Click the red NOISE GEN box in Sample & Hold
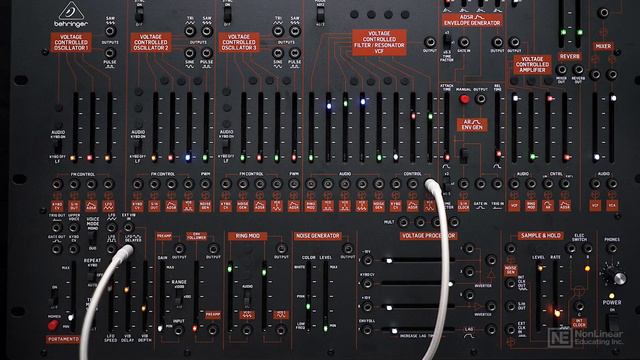The image size is (640, 360). tap(510, 270)
